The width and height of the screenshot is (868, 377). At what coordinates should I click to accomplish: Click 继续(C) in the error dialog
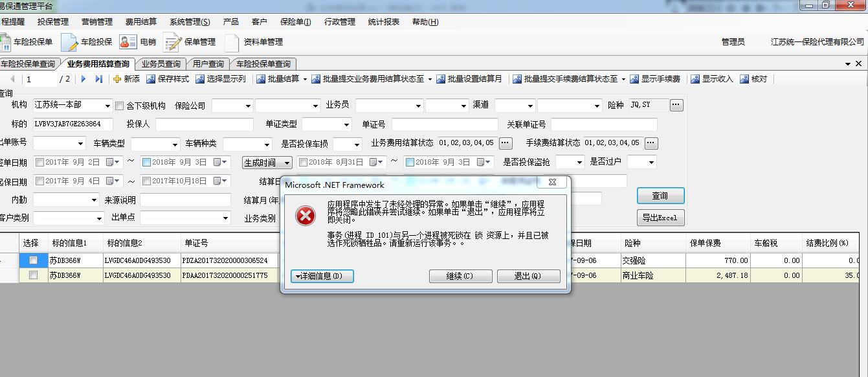pos(460,276)
